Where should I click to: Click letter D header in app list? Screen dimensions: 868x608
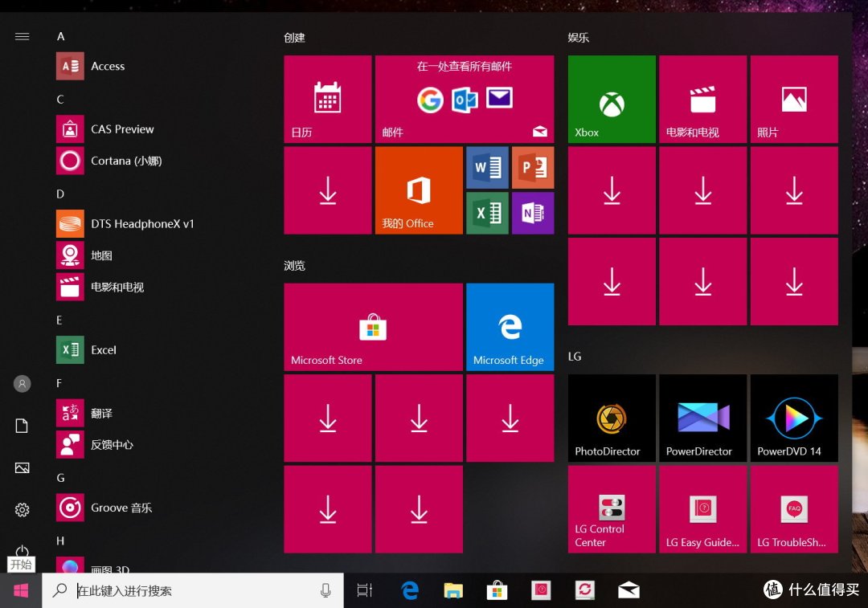(60, 194)
